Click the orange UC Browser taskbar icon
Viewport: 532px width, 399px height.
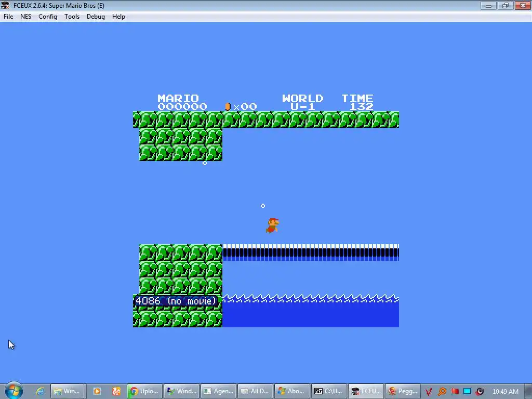pos(116,391)
